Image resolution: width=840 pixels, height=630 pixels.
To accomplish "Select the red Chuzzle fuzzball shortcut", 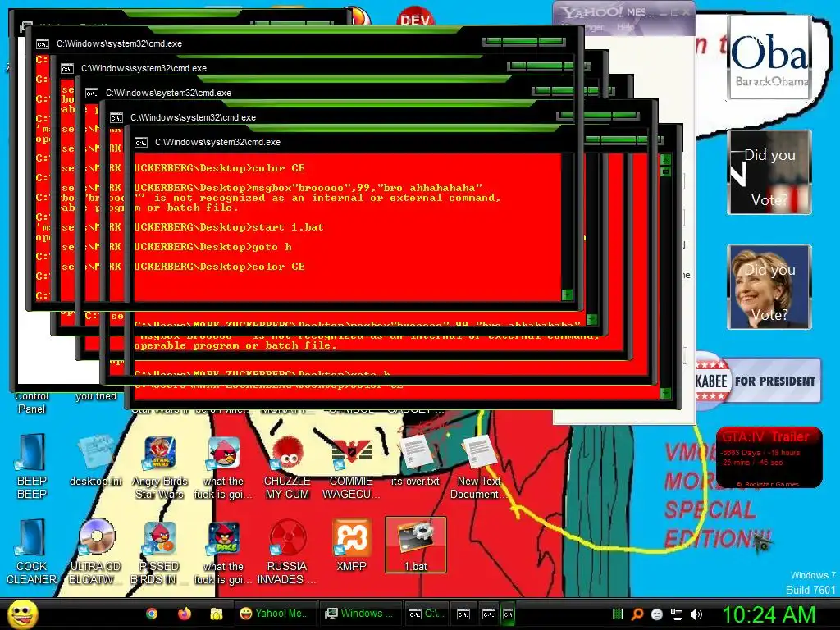I will tap(287, 467).
